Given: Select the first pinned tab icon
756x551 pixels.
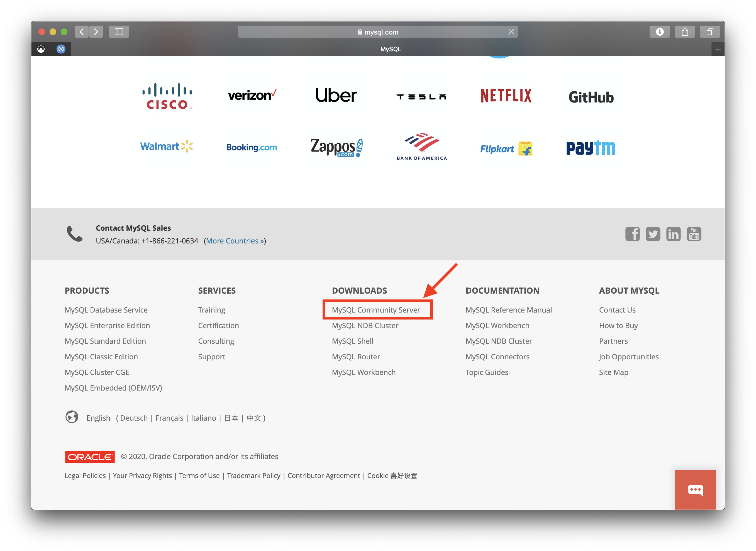Looking at the screenshot, I should click(41, 49).
